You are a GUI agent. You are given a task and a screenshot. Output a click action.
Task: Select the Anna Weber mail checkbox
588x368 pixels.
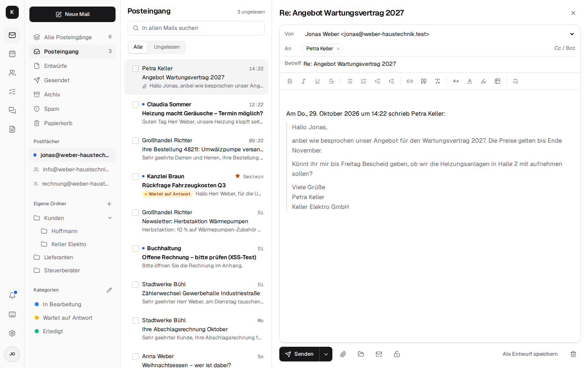point(136,357)
